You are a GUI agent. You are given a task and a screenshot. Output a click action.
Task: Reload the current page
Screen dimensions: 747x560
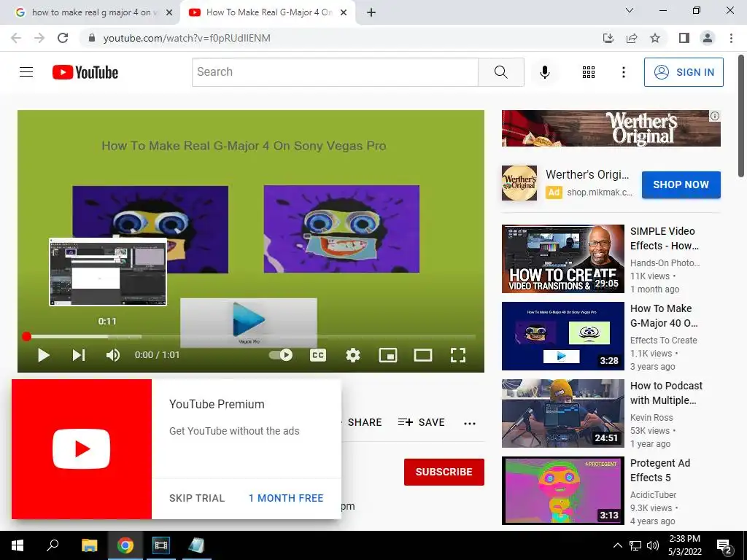coord(63,38)
